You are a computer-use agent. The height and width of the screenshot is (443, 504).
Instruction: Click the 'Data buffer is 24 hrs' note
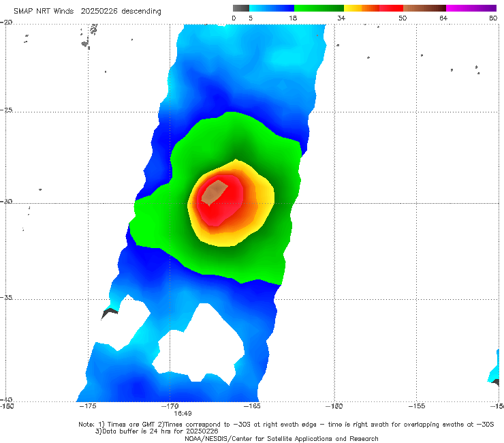(x=157, y=431)
